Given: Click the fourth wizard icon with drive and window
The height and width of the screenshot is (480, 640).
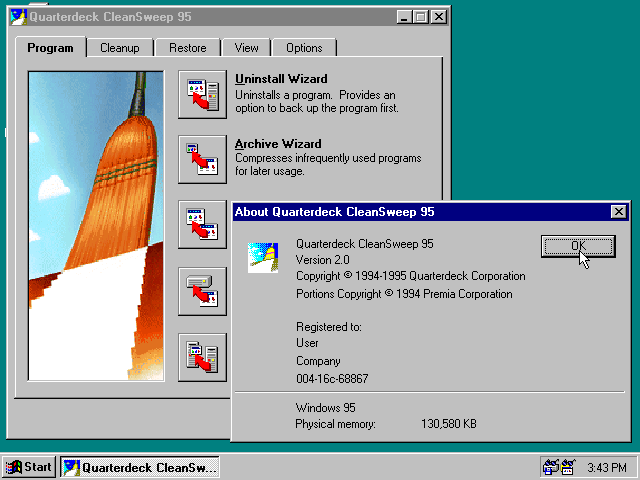Looking at the screenshot, I should (202, 291).
